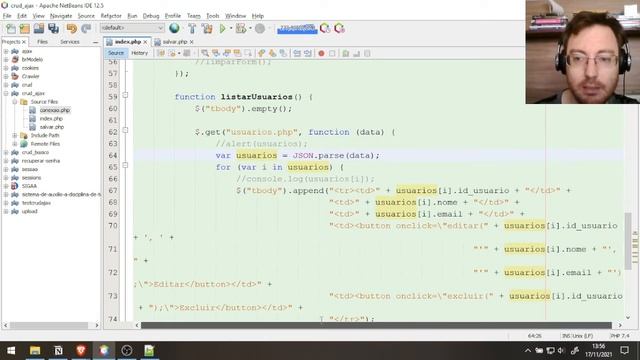640x360 pixels.
Task: Select index.php in project tree
Action: (51, 118)
